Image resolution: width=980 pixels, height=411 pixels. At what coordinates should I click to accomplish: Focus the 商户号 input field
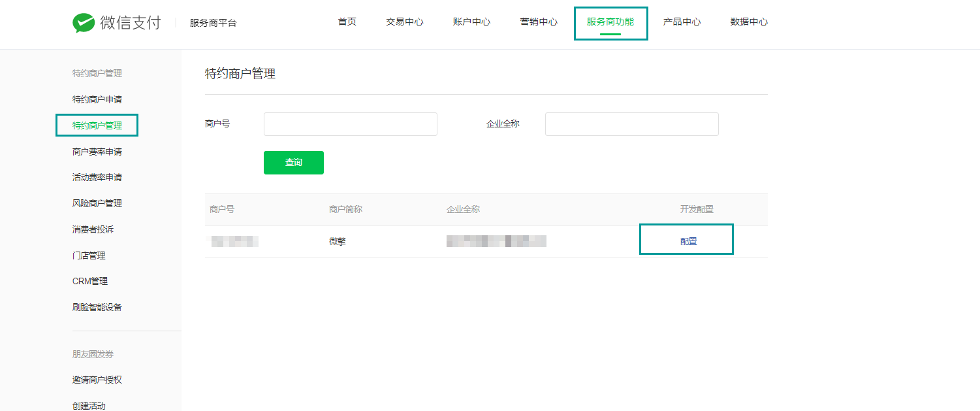(x=351, y=124)
